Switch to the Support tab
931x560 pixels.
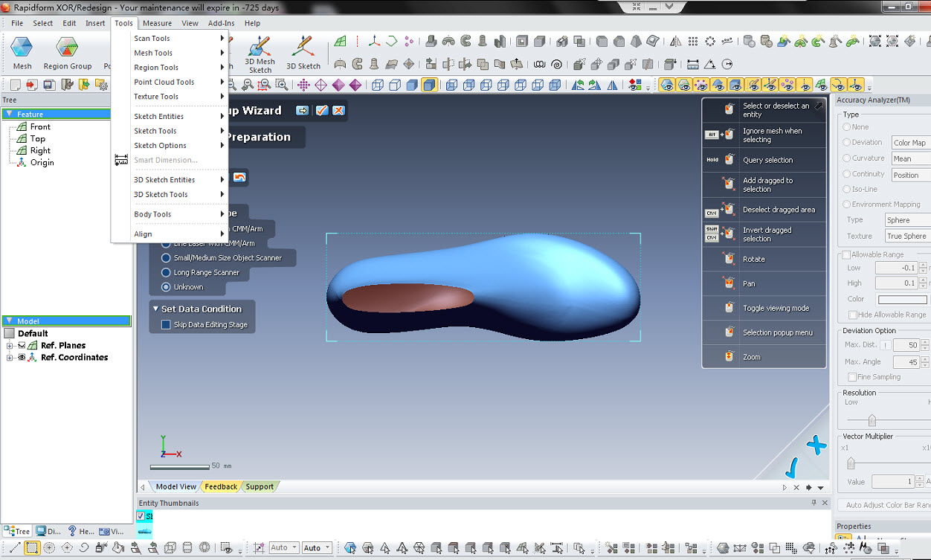[x=260, y=486]
